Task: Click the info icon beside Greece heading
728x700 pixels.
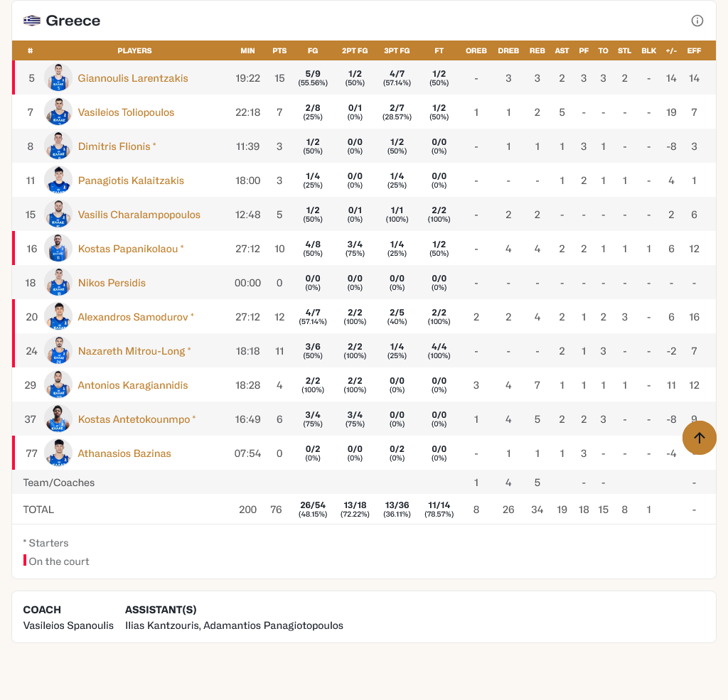Action: (x=697, y=21)
